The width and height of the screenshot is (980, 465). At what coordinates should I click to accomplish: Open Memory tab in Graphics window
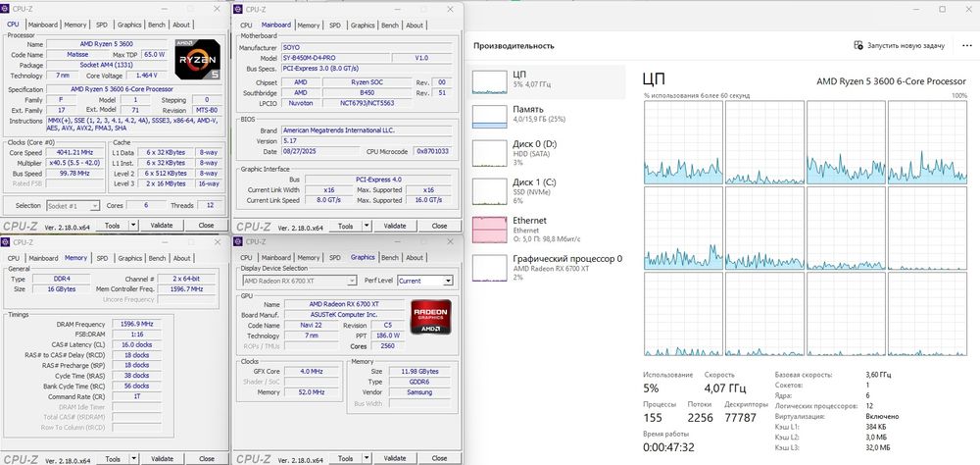click(x=308, y=257)
